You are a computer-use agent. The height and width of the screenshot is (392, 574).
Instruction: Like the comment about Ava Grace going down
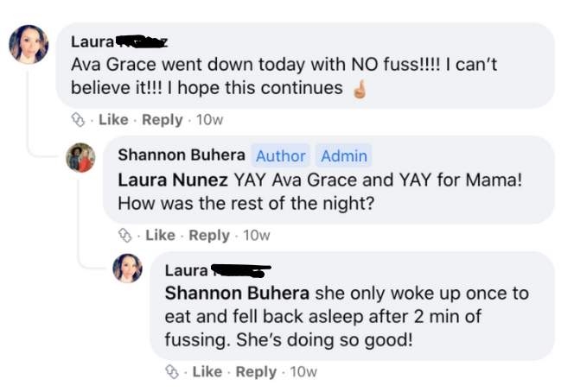click(113, 120)
